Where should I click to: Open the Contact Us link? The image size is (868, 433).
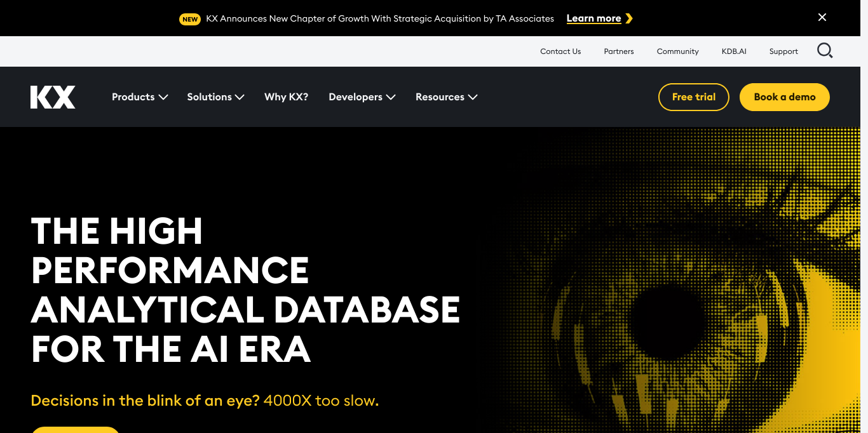[x=560, y=51]
